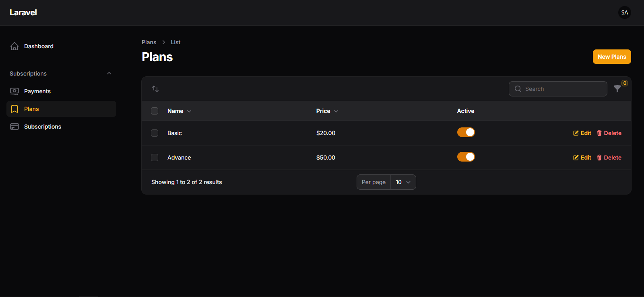644x297 pixels.
Task: Go to Payments in sidebar
Action: point(37,91)
